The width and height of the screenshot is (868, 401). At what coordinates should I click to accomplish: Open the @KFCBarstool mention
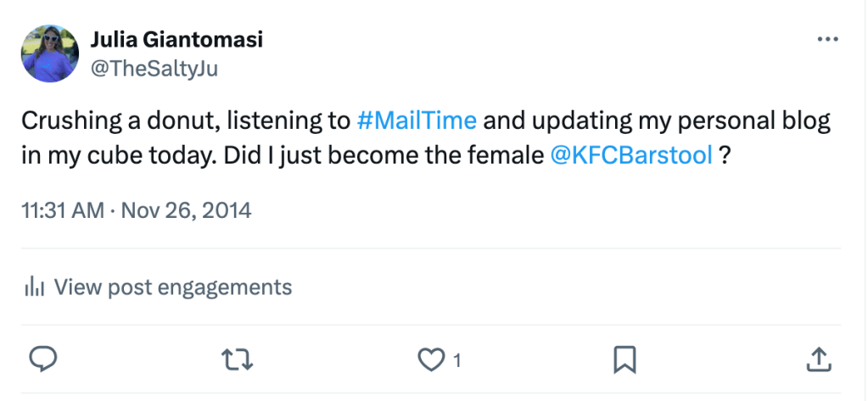(631, 159)
